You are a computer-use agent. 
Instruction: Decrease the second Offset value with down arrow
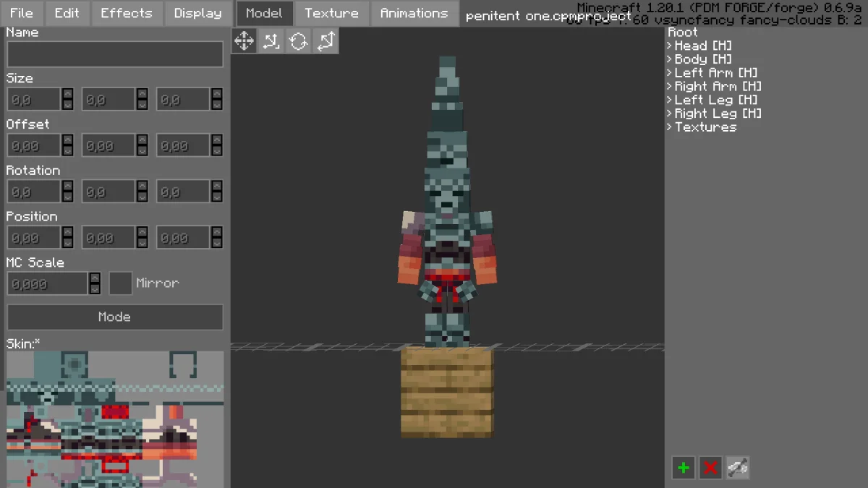click(x=142, y=151)
